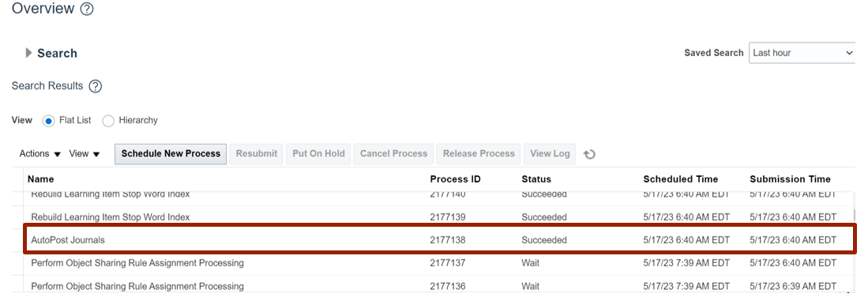Click the View Log button

[550, 154]
